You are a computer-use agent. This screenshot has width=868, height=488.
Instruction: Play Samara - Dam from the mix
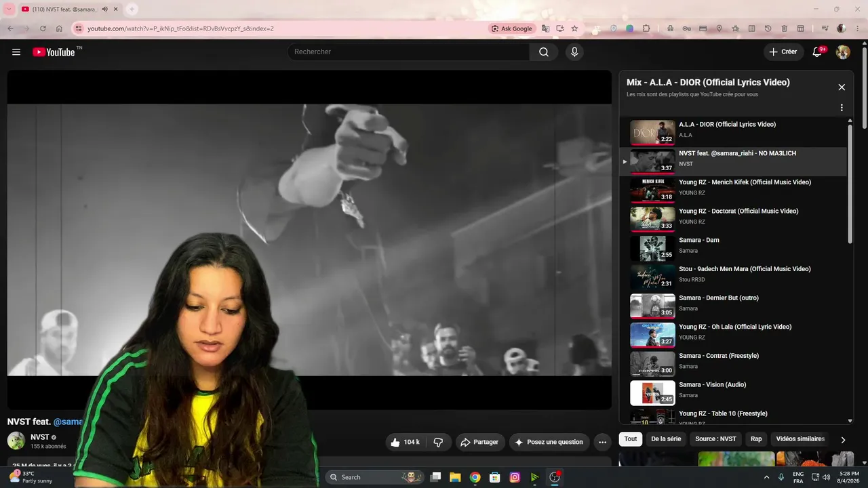click(x=733, y=249)
